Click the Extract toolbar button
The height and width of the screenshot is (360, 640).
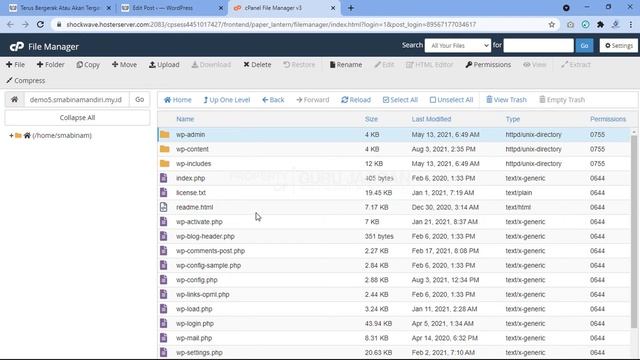[x=576, y=64]
